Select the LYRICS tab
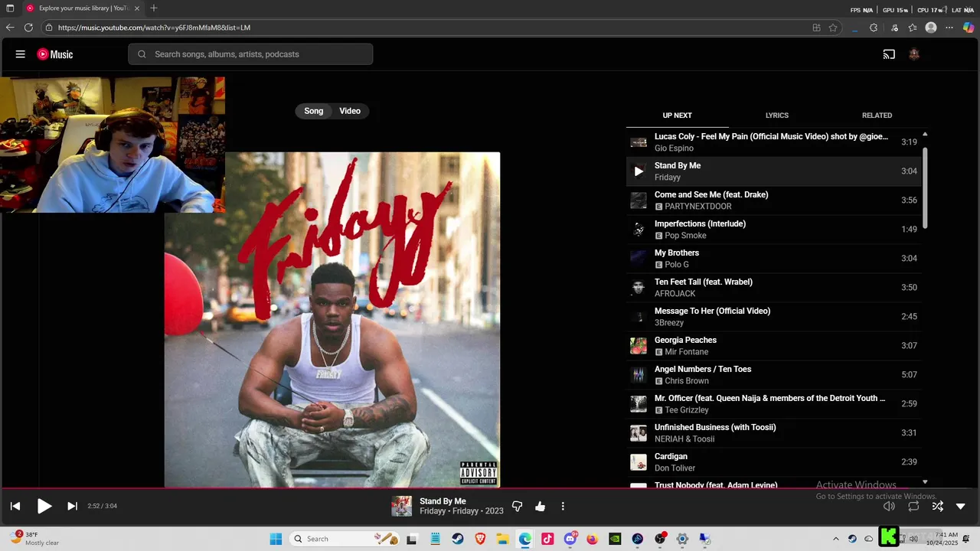Viewport: 980px width, 551px height. point(776,116)
